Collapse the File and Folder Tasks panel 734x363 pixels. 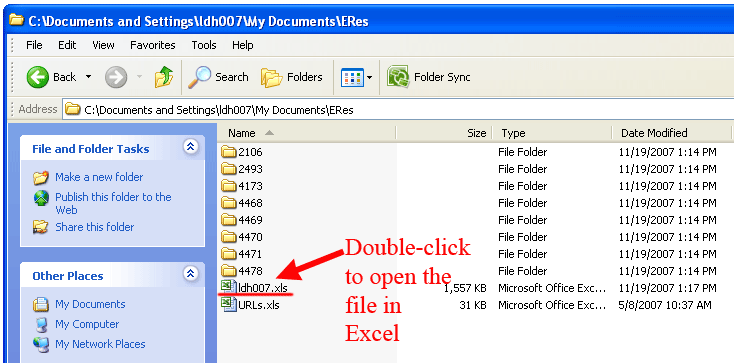[190, 147]
